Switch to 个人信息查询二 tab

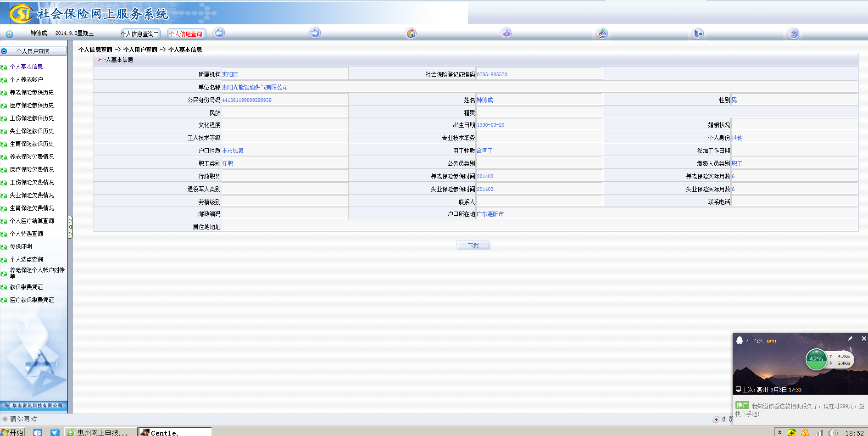(140, 34)
